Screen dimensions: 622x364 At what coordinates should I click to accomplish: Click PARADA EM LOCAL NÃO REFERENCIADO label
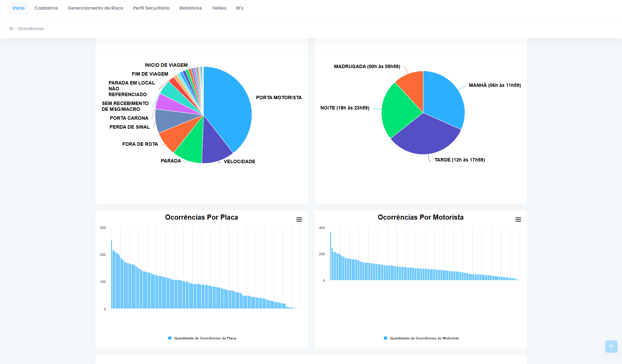[131, 89]
